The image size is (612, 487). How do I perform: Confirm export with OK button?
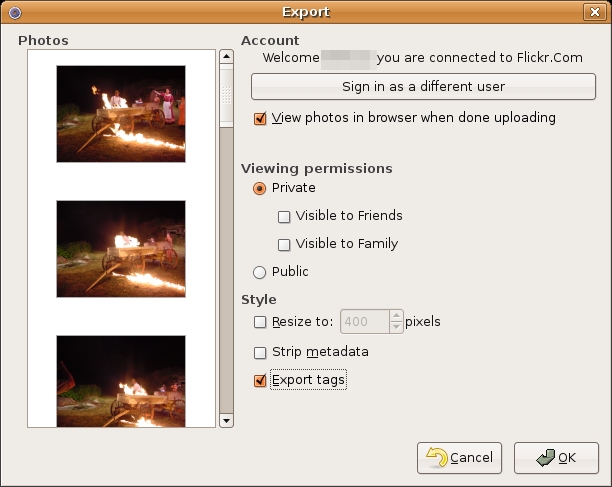coord(556,458)
